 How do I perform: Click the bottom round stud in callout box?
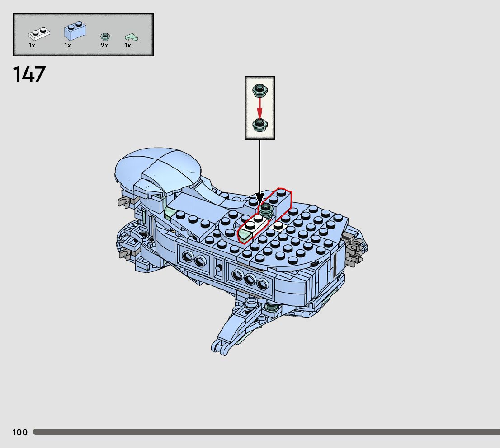[x=259, y=125]
